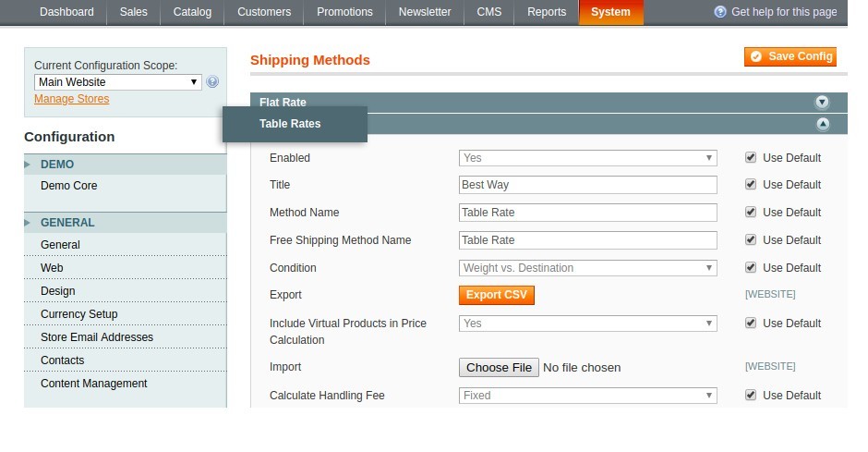Uncheck Use Default for Calculate Handling Fee
Viewport: 868px width, 452px height.
coord(751,395)
